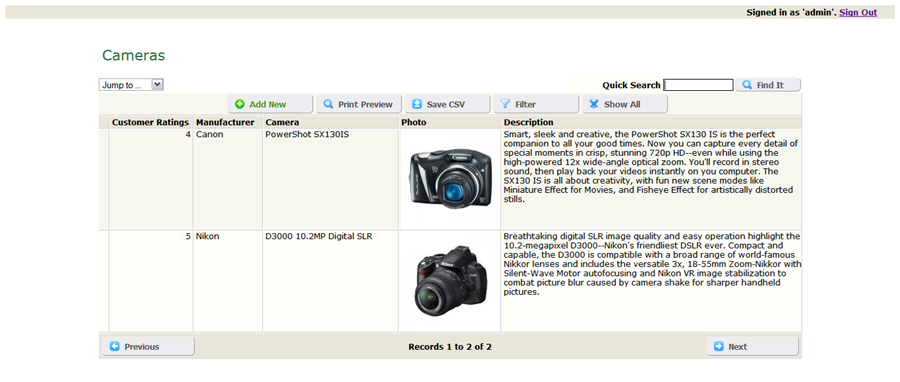This screenshot has height=382, width=900.
Task: Click the Canon PowerShot description text
Action: point(651,167)
